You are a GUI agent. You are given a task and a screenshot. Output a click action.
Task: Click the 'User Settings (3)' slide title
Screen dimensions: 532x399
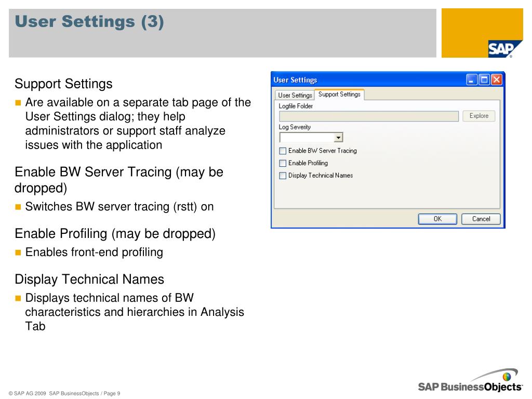[89, 22]
